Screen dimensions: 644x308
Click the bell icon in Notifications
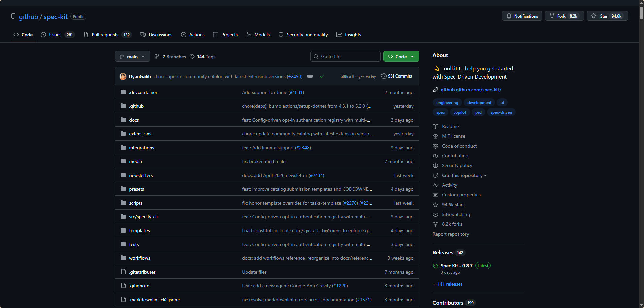coord(509,16)
